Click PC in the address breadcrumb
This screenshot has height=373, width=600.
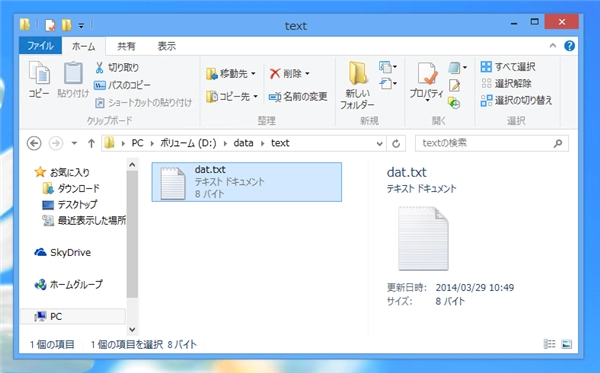pyautogui.click(x=137, y=143)
